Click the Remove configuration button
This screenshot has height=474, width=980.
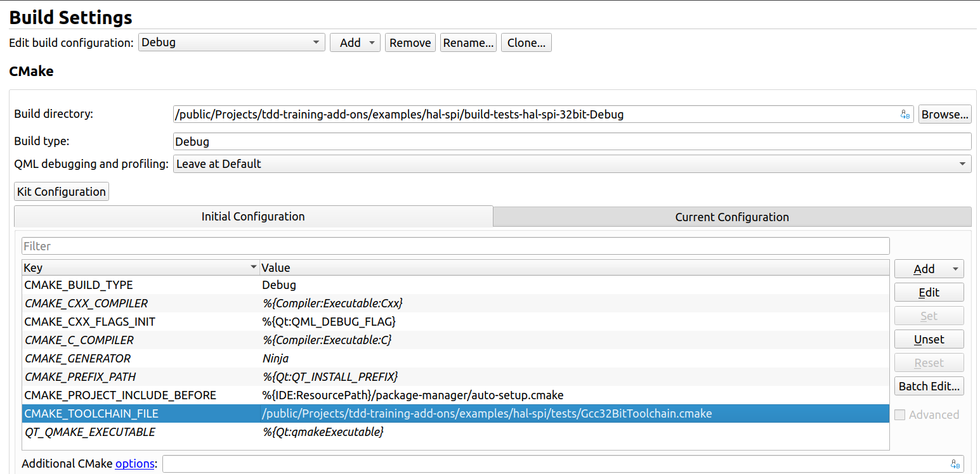[x=410, y=42]
